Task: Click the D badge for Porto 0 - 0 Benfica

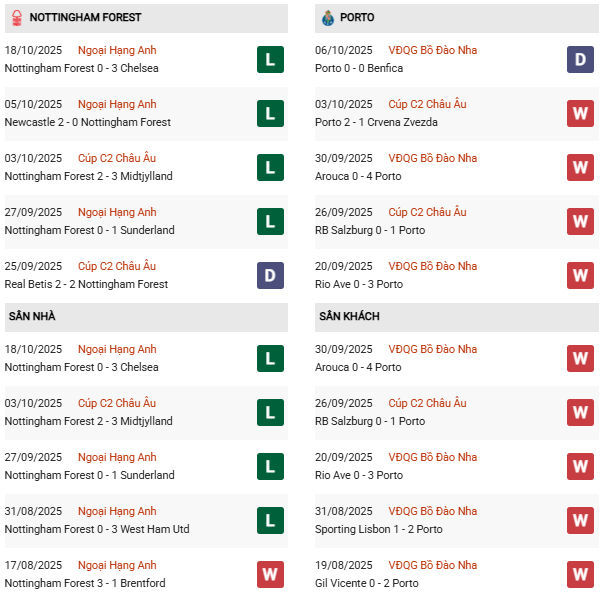Action: 580,59
